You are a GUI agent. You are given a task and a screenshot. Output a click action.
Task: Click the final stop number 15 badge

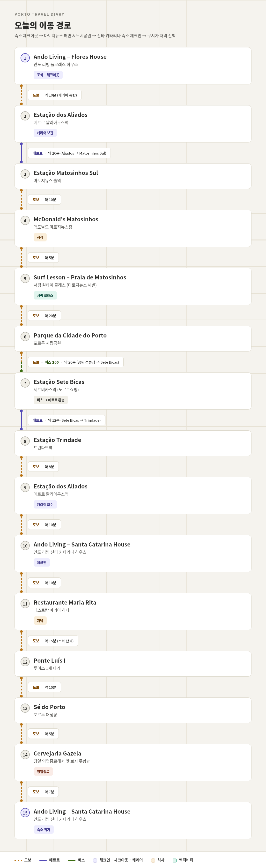pyautogui.click(x=25, y=813)
